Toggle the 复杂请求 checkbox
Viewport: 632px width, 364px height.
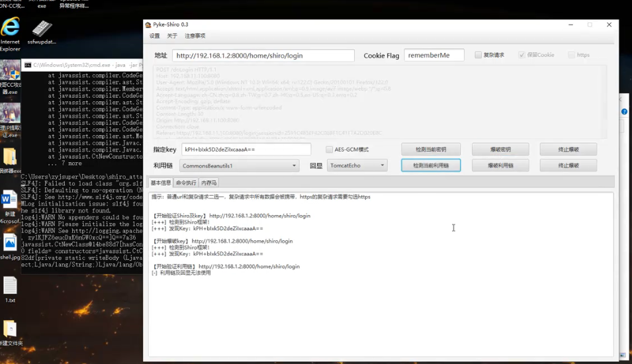pos(478,55)
